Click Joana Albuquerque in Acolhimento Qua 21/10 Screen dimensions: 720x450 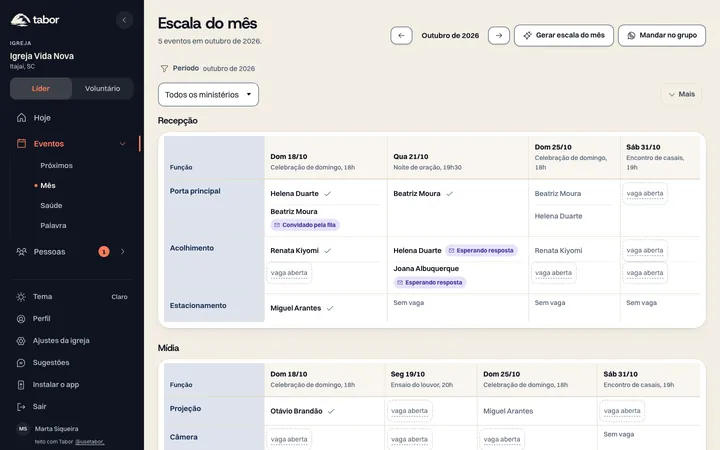click(426, 269)
